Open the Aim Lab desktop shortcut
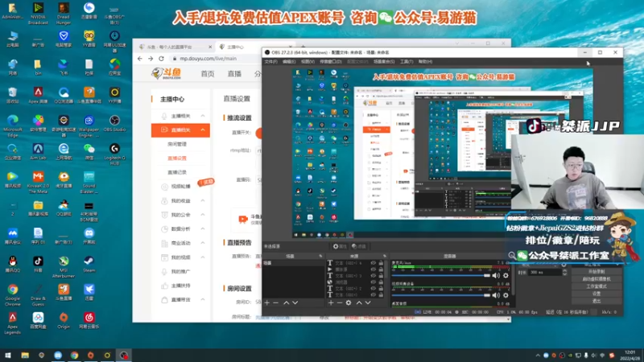 38,150
